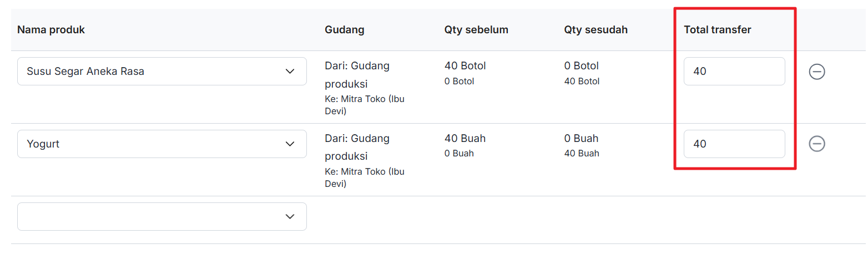Click the 40 Botol quantity before value
Viewport: 868px width, 254px height.
coord(465,66)
